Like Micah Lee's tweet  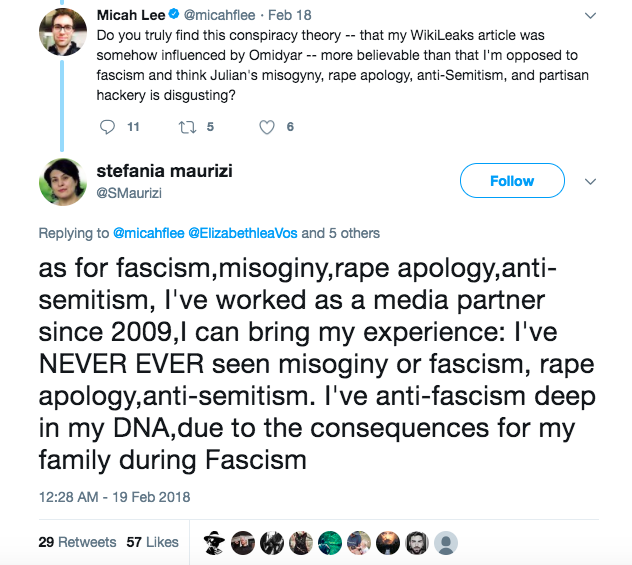point(267,127)
